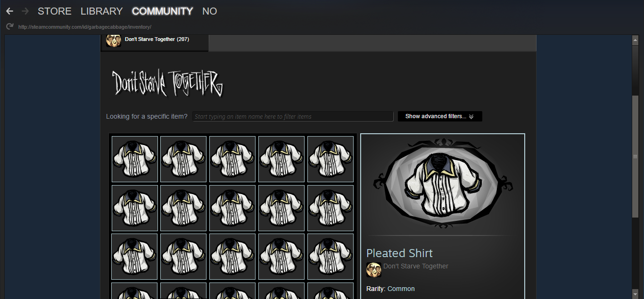Click the Don't Starve Together logo banner
Viewport: 644px width, 299px height.
(167, 83)
